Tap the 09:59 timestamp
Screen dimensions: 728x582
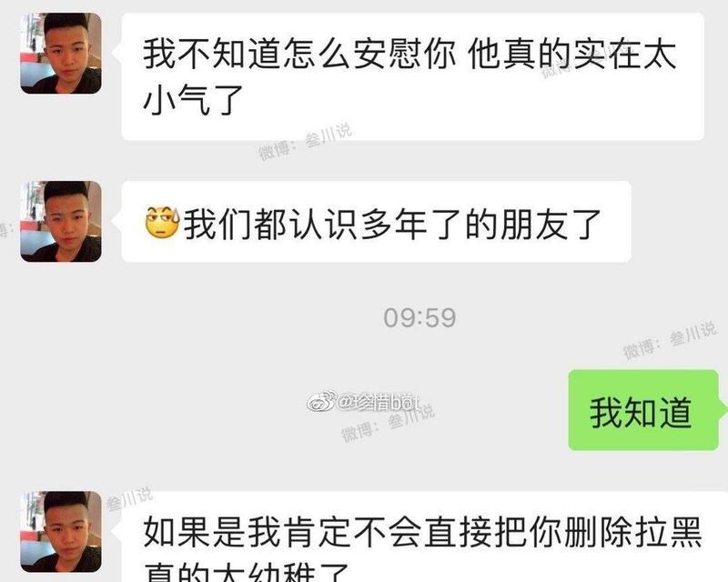(420, 318)
